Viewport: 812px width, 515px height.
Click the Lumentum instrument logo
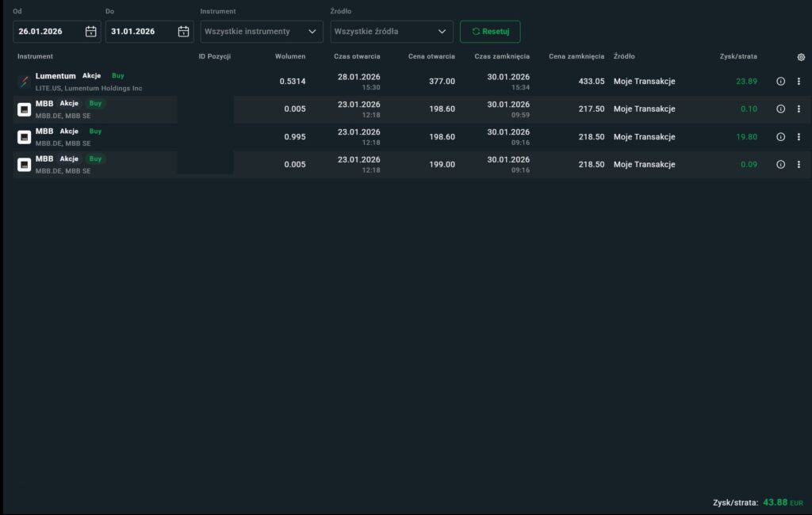(25, 82)
